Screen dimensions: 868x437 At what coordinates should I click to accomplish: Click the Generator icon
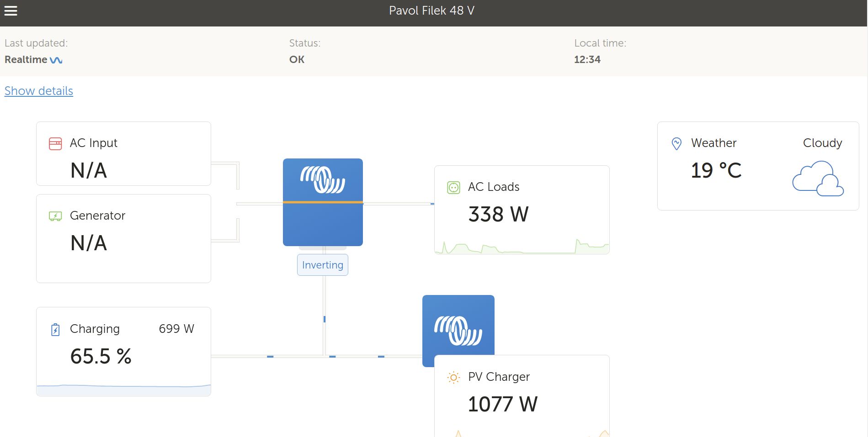click(x=55, y=216)
